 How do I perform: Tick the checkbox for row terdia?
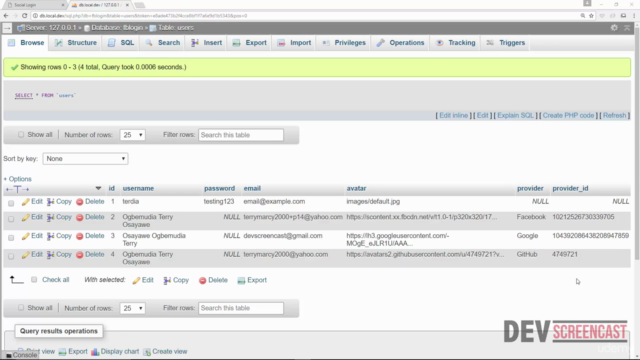click(11, 203)
